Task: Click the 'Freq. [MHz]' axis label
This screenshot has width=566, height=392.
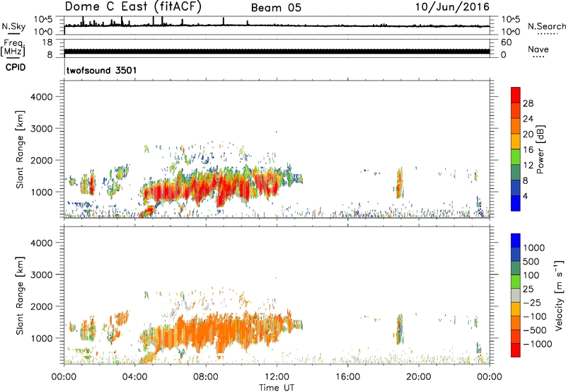Action: (13, 47)
